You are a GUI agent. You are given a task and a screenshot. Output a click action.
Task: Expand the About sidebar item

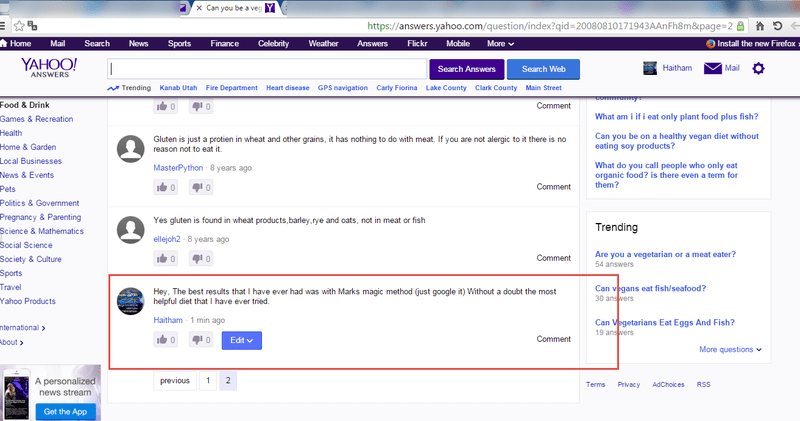[11, 342]
